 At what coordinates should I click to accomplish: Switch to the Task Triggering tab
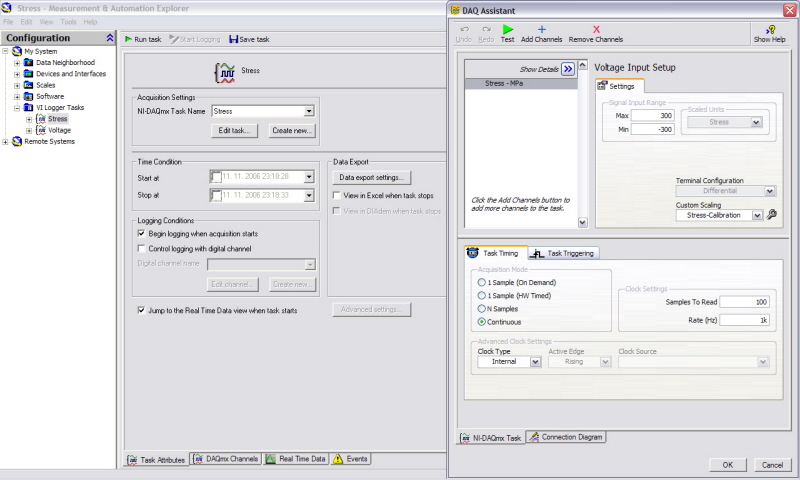tap(564, 254)
